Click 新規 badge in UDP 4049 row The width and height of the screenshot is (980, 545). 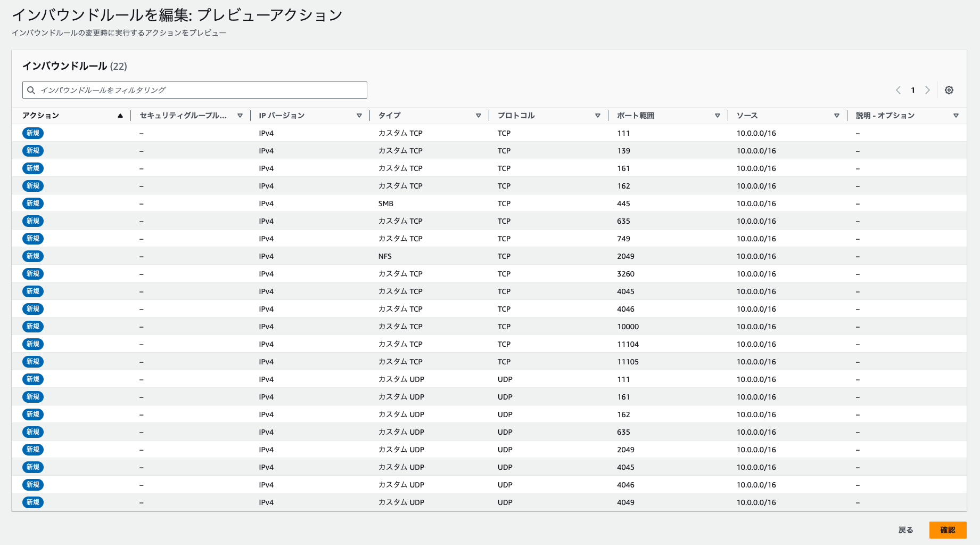coord(33,502)
